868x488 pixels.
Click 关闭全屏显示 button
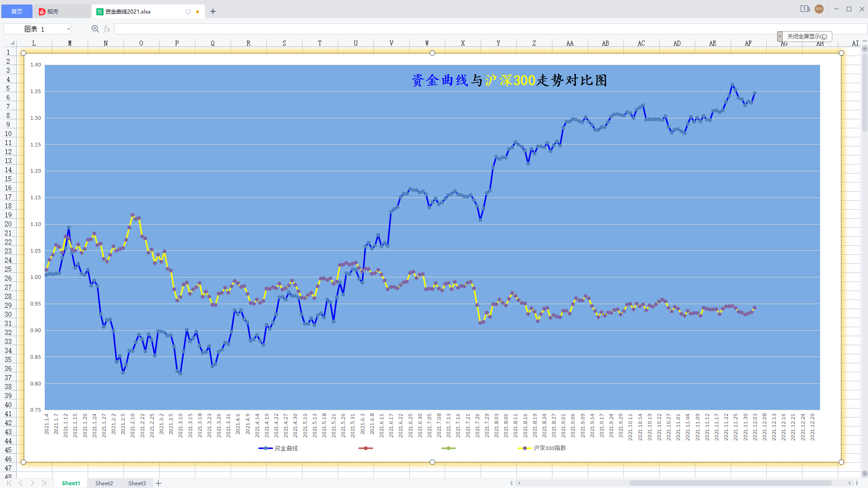tap(807, 36)
